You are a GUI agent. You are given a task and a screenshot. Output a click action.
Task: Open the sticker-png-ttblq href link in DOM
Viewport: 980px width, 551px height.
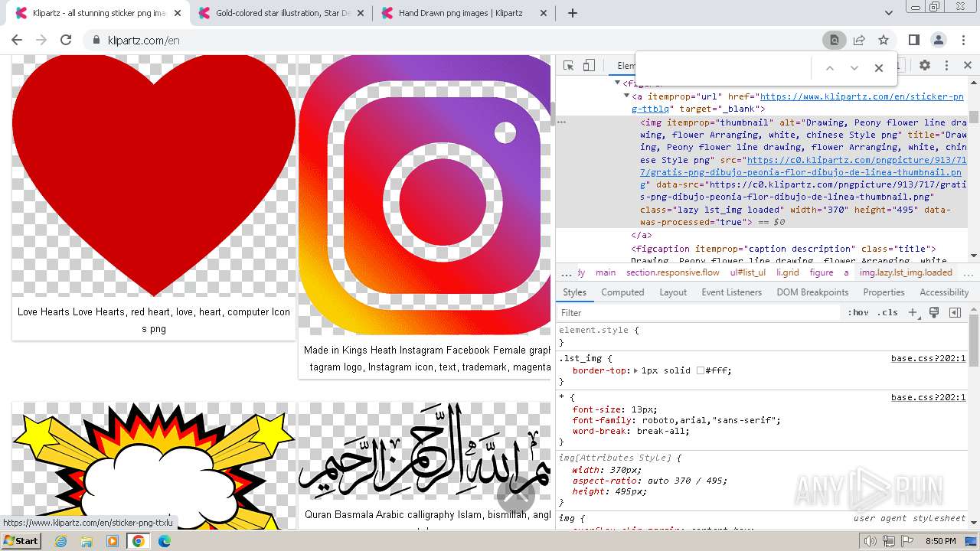tap(796, 103)
